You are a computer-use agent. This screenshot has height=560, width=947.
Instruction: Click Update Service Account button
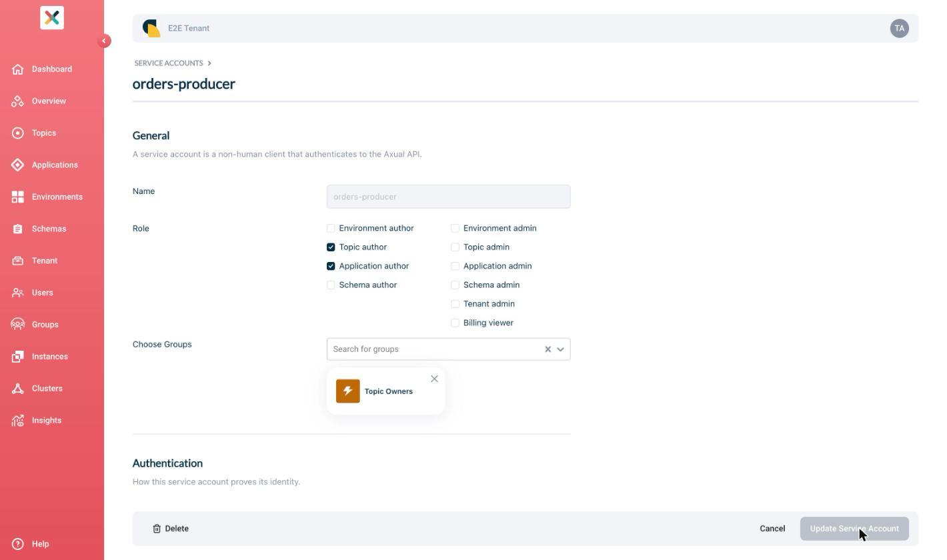pos(854,529)
